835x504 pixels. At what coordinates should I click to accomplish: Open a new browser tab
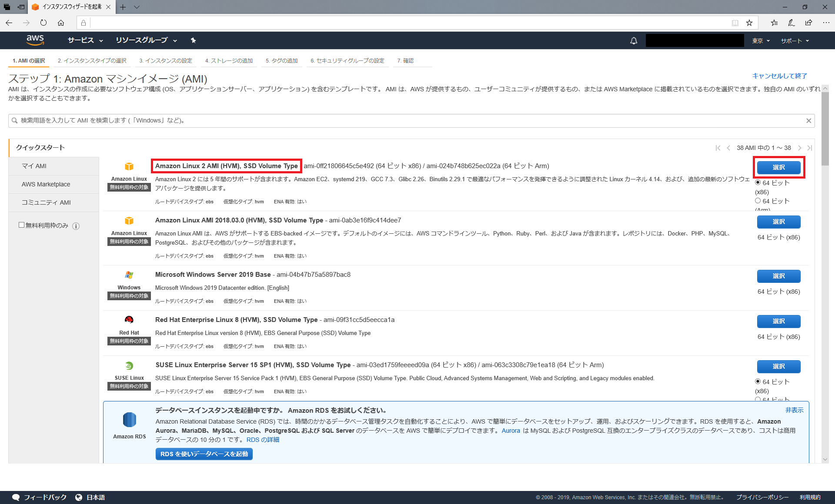click(x=123, y=7)
